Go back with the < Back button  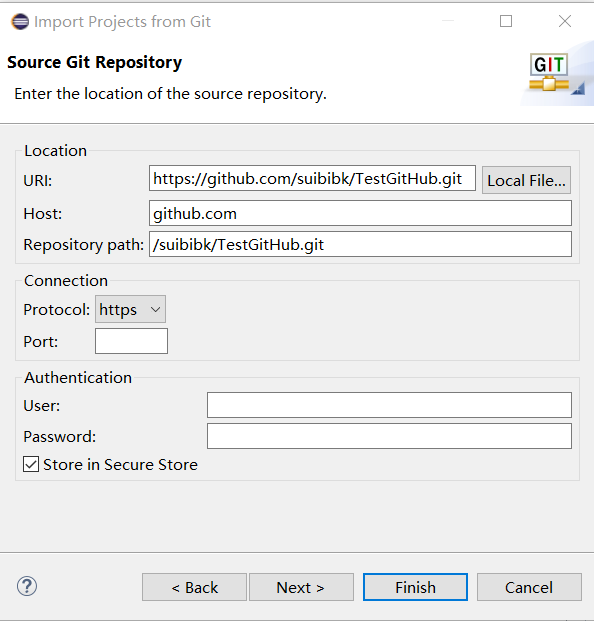point(194,587)
